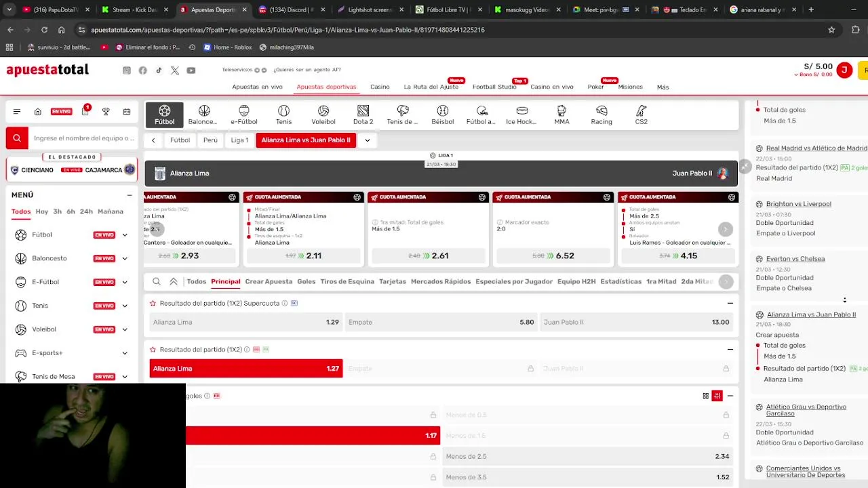Click the browser address bar URL
The image size is (868, 488).
click(288, 30)
